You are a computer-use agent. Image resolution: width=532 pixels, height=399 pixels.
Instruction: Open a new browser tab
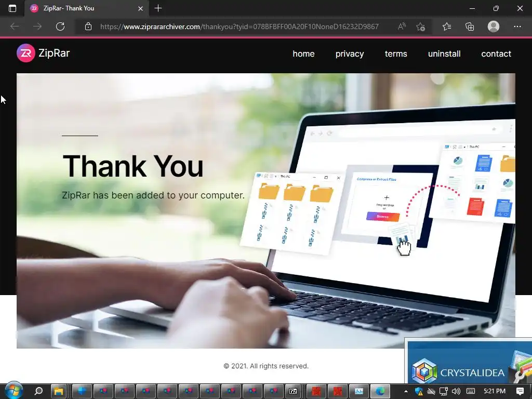(x=158, y=8)
